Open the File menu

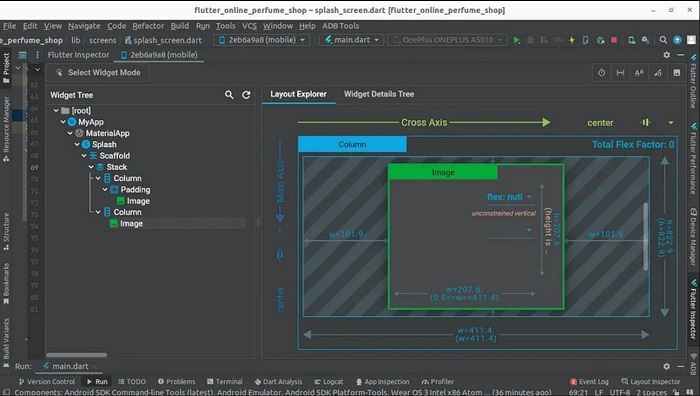pyautogui.click(x=9, y=26)
